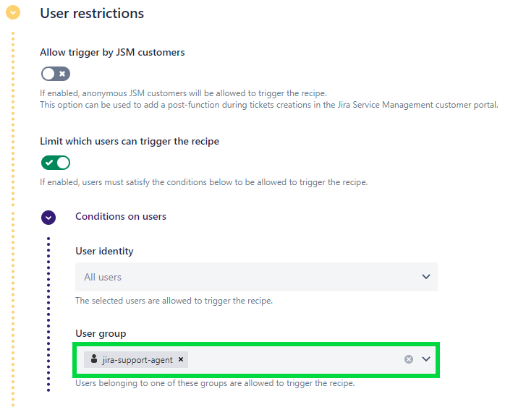
Task: Collapse Conditions on users purple chevron
Action: click(x=48, y=217)
